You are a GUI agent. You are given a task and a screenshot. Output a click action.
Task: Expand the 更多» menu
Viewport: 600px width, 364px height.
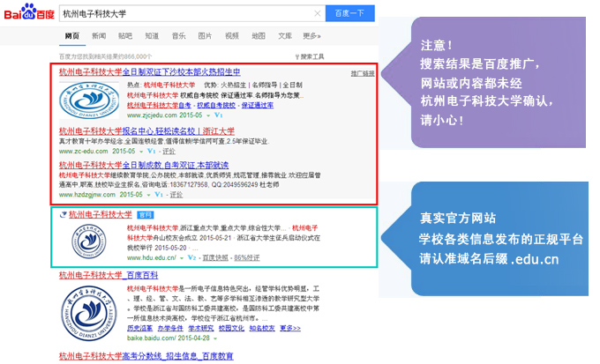tap(311, 36)
